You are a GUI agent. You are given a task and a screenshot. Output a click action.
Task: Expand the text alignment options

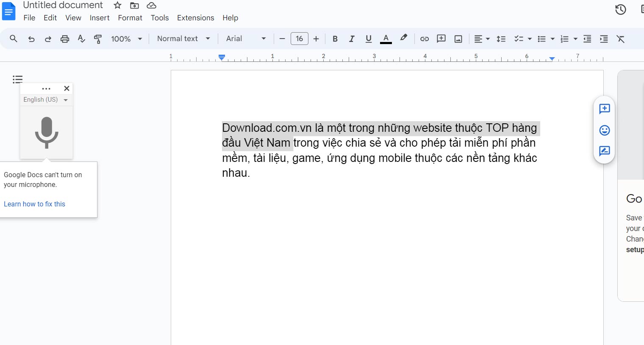point(487,39)
